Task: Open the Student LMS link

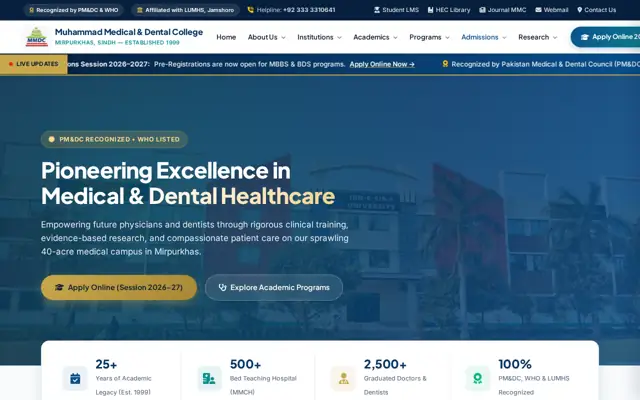Action: click(x=396, y=10)
